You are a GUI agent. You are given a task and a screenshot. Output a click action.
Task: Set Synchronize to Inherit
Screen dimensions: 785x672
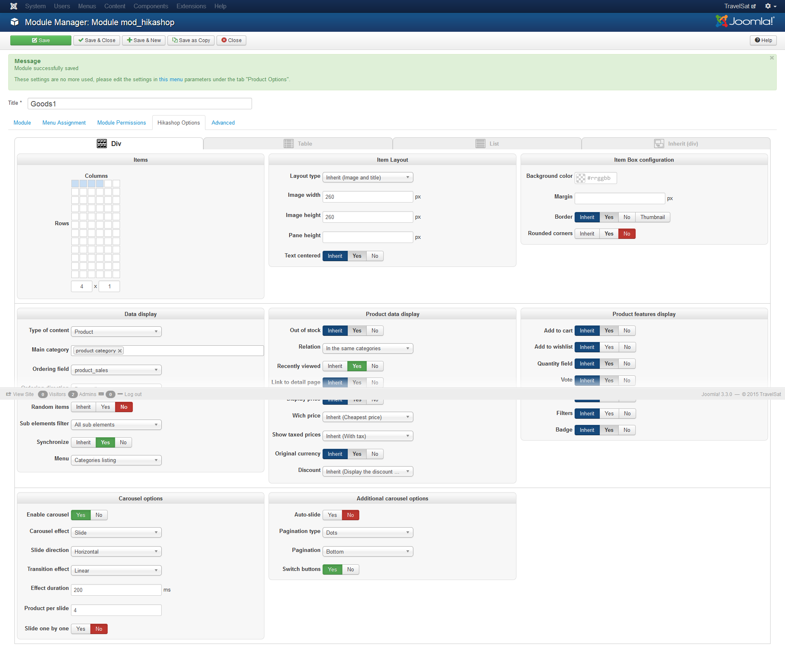coord(83,443)
